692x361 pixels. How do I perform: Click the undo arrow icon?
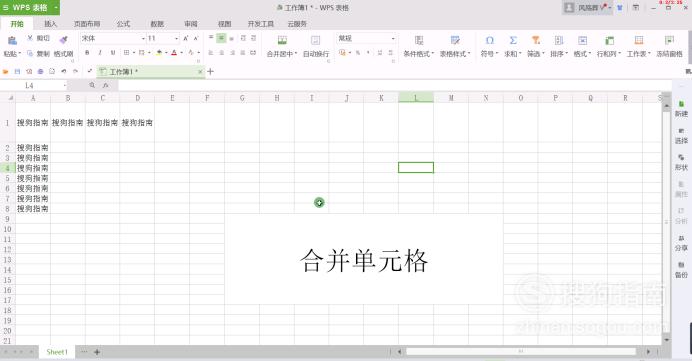coord(64,71)
